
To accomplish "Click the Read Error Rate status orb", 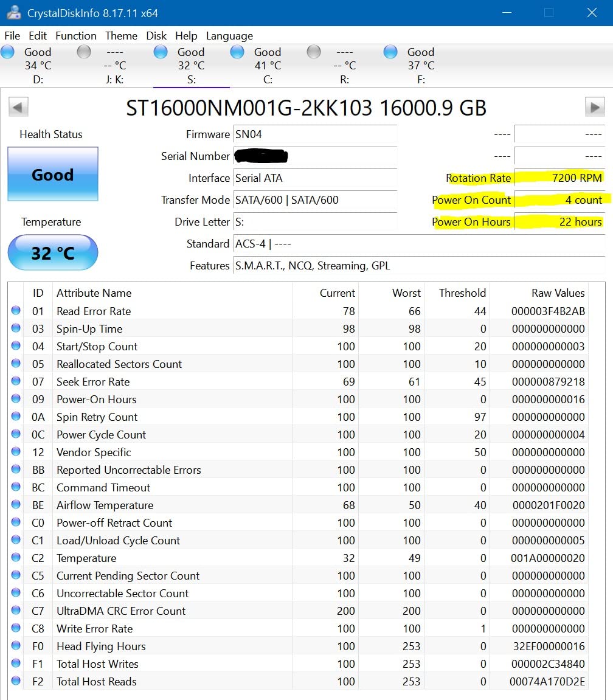I will (x=16, y=310).
